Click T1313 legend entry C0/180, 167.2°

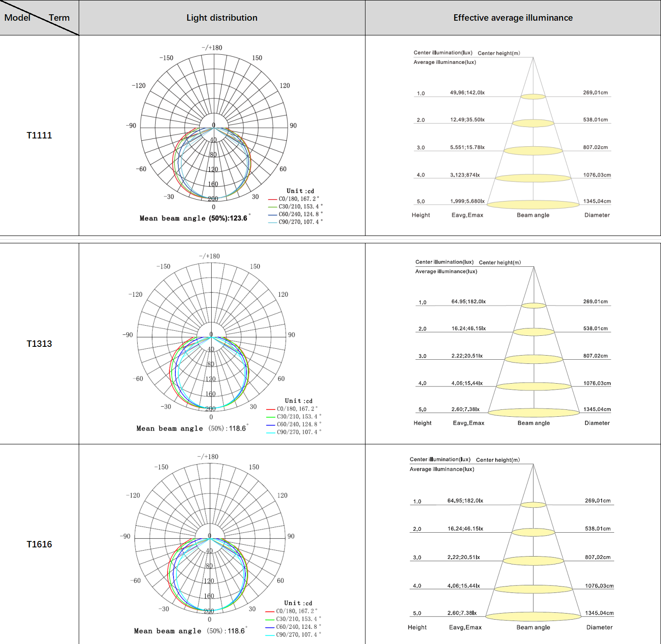[292, 408]
